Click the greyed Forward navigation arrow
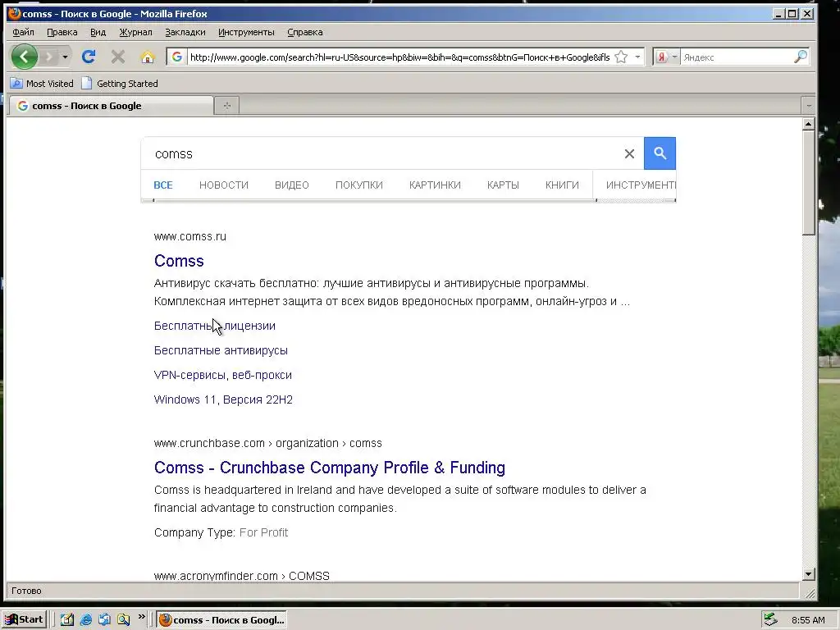 [x=48, y=57]
